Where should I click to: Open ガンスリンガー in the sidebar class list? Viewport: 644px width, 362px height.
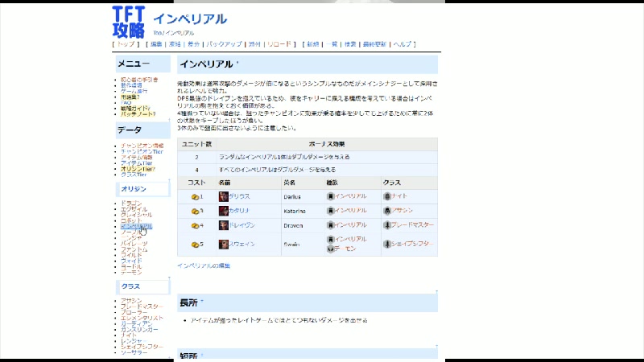click(139, 330)
